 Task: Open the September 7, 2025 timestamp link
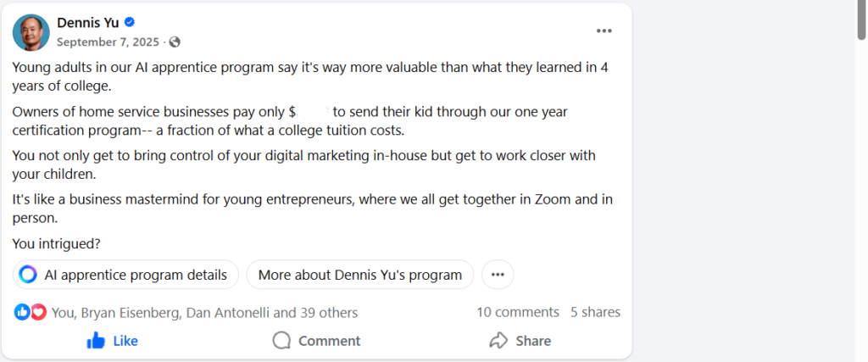click(x=108, y=42)
